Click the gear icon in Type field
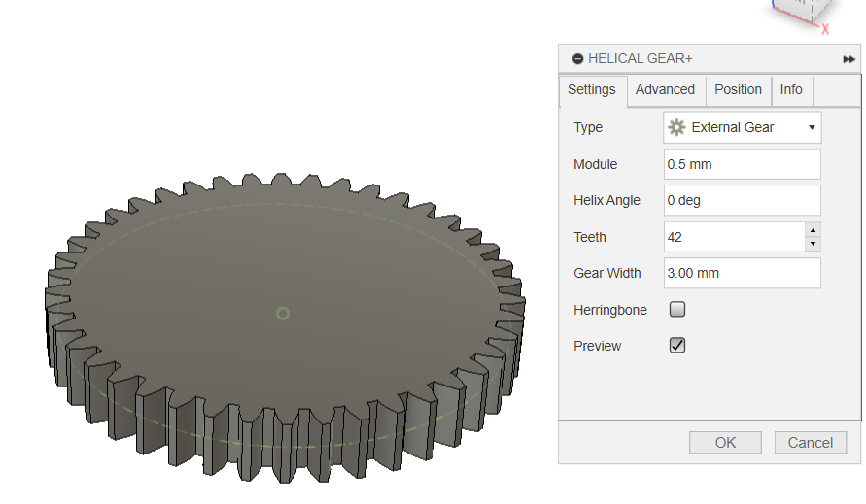Image resolution: width=866 pixels, height=504 pixels. [x=676, y=127]
